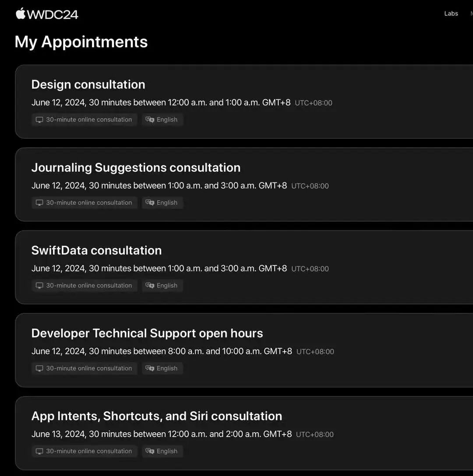Click the language icon in Design consultation card

click(x=149, y=119)
